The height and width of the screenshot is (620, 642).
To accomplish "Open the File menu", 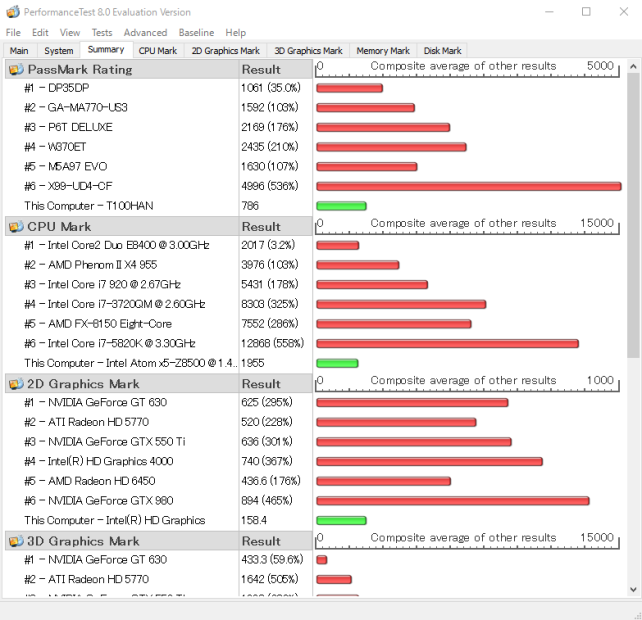I will (x=13, y=33).
